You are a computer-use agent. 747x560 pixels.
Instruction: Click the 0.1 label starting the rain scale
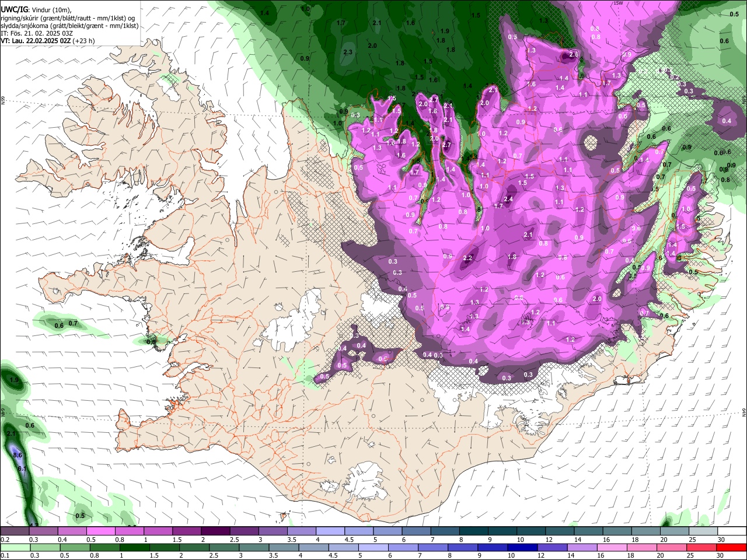5,555
